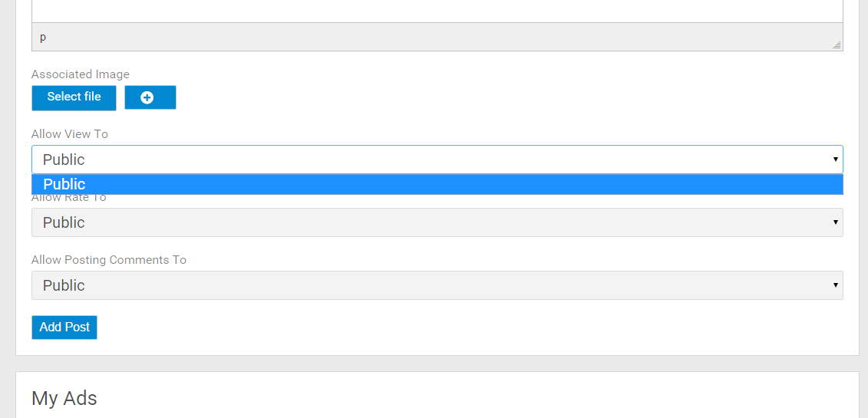Click the partially hidden Allow Rate To label

point(69,199)
